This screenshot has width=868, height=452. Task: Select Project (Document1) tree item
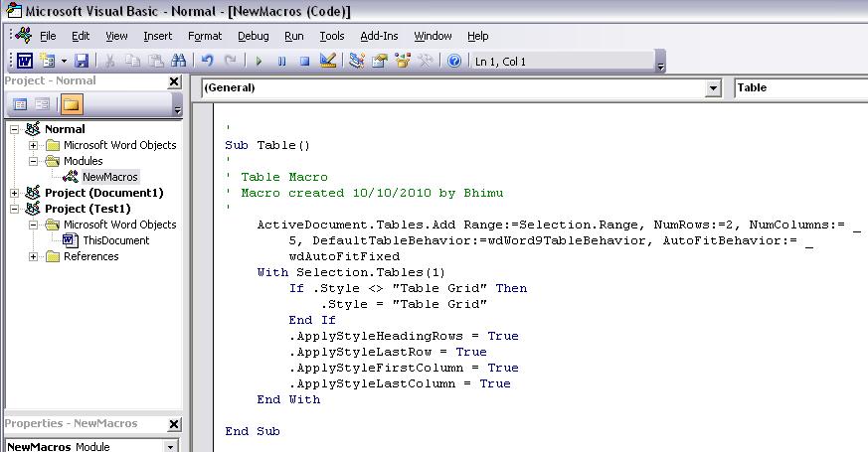(x=104, y=193)
